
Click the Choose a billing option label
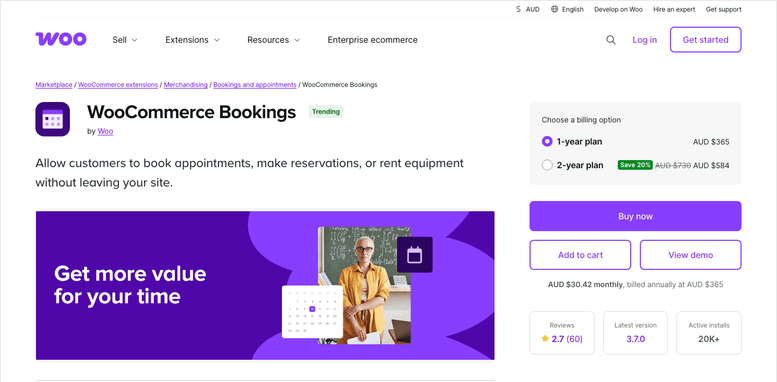(x=581, y=120)
